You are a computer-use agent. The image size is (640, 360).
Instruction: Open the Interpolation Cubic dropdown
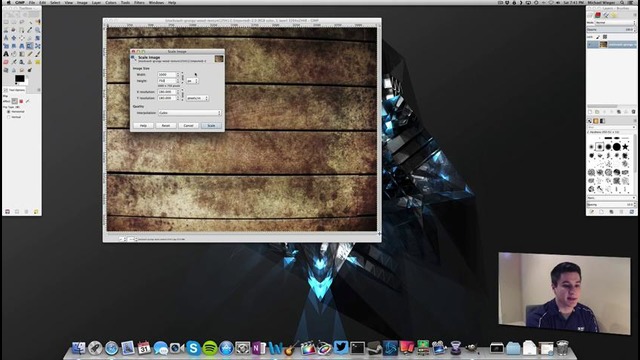point(190,112)
